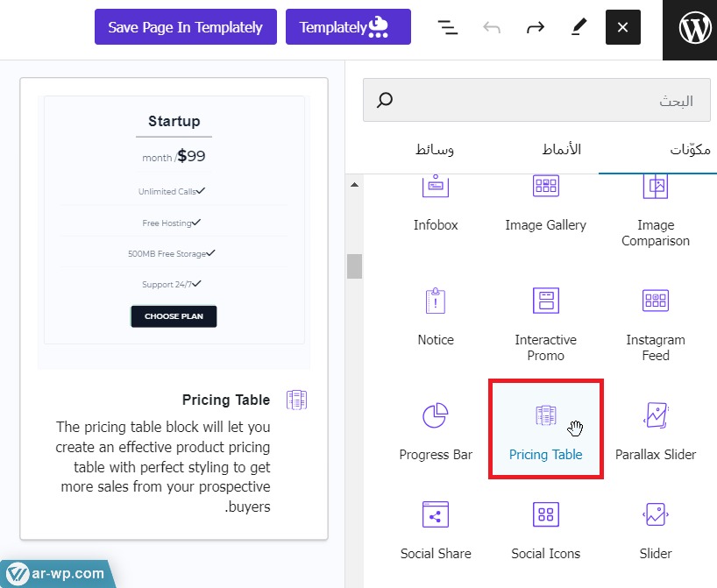Viewport: 717px width, 588px height.
Task: Open the Templately library button
Action: click(x=348, y=27)
